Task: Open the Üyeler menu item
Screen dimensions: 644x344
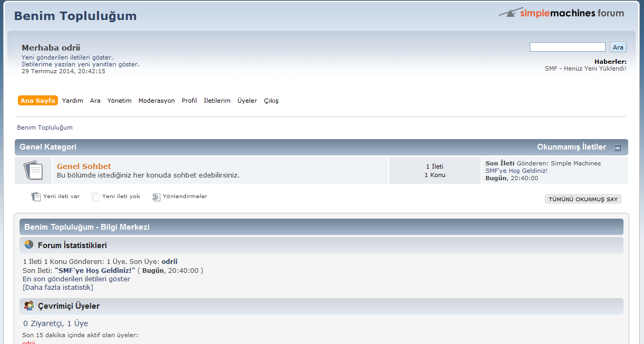Action: [247, 101]
